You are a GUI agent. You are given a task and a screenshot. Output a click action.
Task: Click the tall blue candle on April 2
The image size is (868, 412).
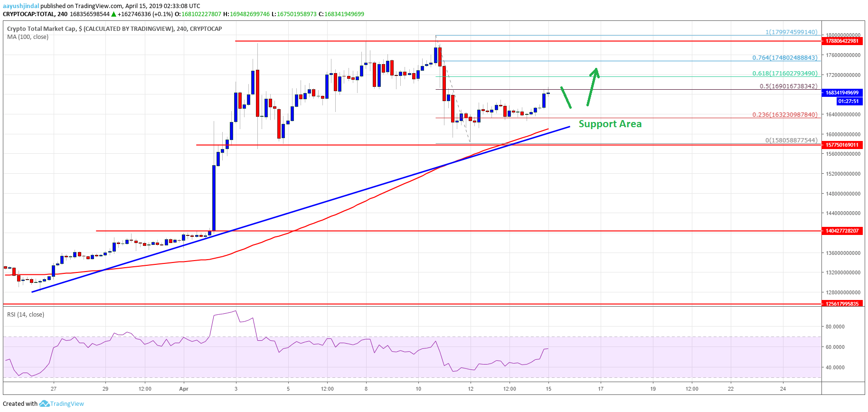click(214, 197)
